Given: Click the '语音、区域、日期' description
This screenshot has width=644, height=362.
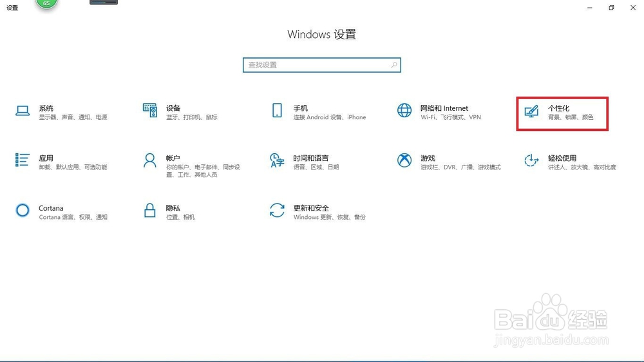Looking at the screenshot, I should point(316,167).
